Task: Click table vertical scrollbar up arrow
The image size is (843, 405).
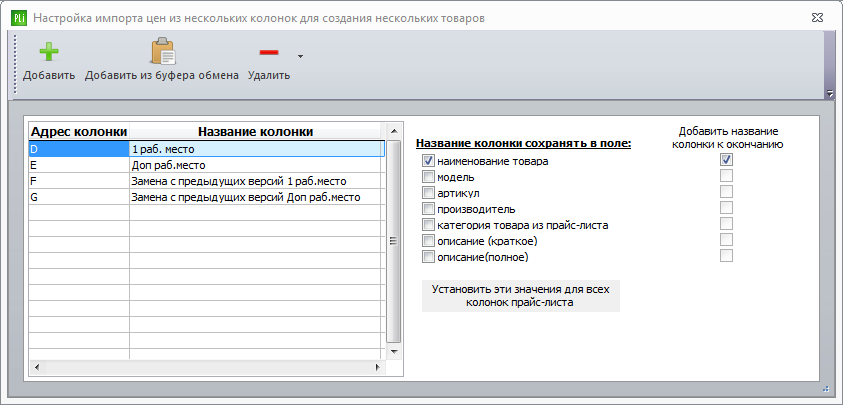Action: [x=393, y=131]
